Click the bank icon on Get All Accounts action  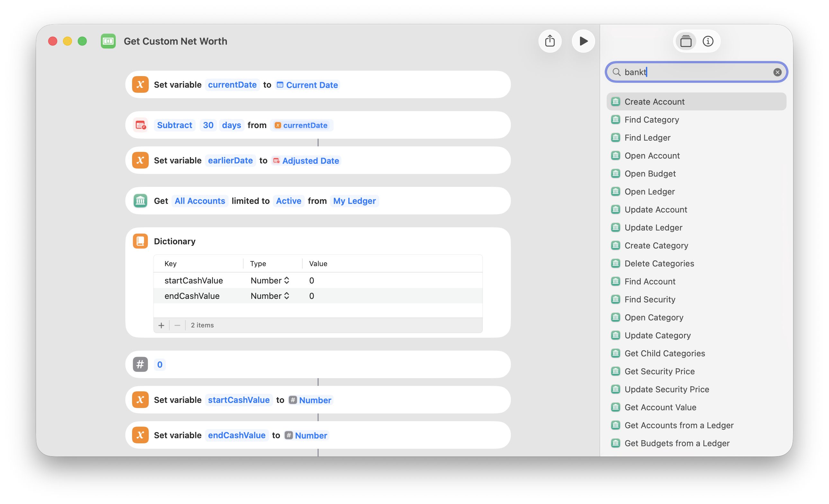140,200
